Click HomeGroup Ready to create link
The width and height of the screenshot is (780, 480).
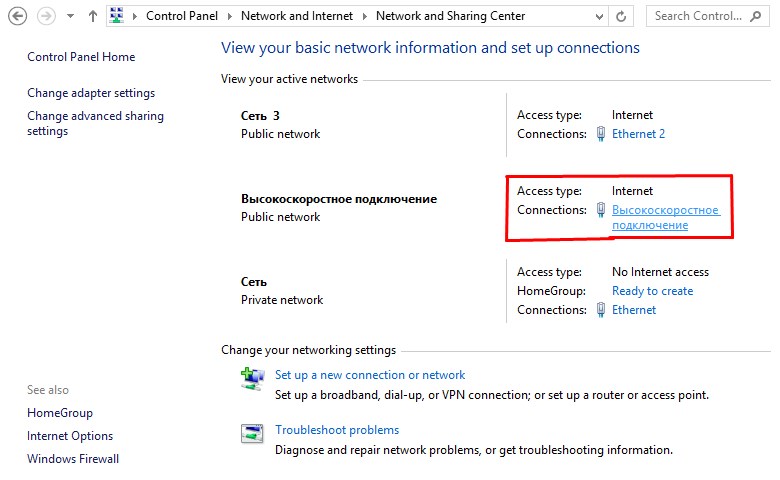[x=652, y=291]
